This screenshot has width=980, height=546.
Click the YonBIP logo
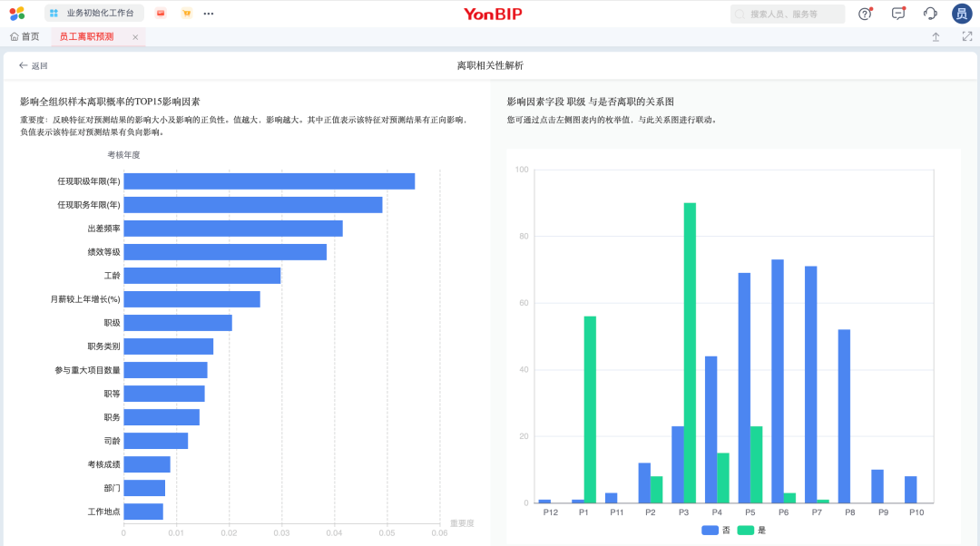[x=493, y=14]
